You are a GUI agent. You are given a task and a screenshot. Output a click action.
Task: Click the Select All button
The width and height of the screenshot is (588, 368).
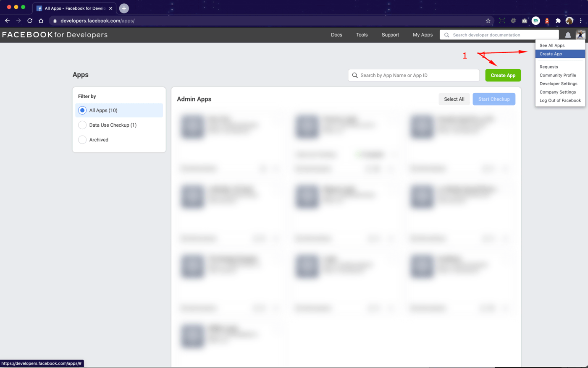454,99
